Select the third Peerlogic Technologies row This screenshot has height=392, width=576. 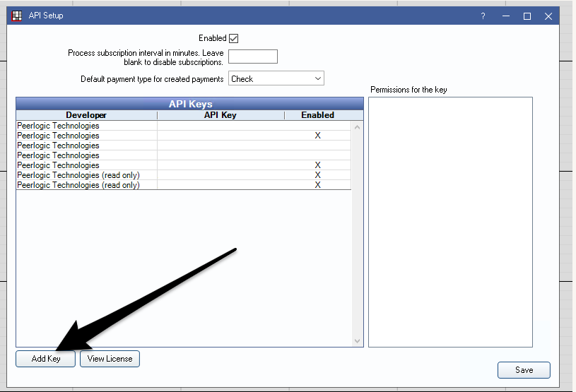click(x=184, y=145)
